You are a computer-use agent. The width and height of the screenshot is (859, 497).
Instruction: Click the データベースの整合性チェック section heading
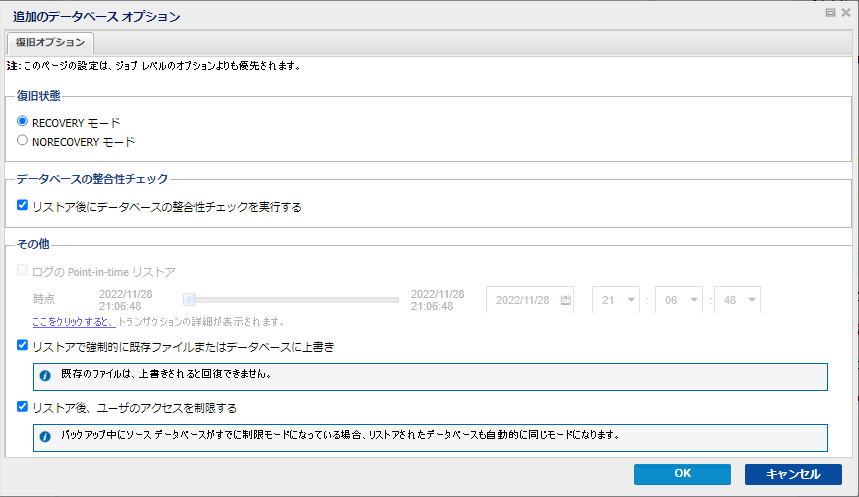pyautogui.click(x=92, y=179)
